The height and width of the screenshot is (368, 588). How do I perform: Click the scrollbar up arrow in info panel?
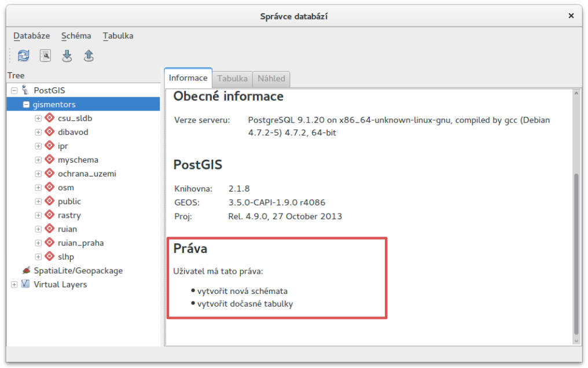pos(576,93)
